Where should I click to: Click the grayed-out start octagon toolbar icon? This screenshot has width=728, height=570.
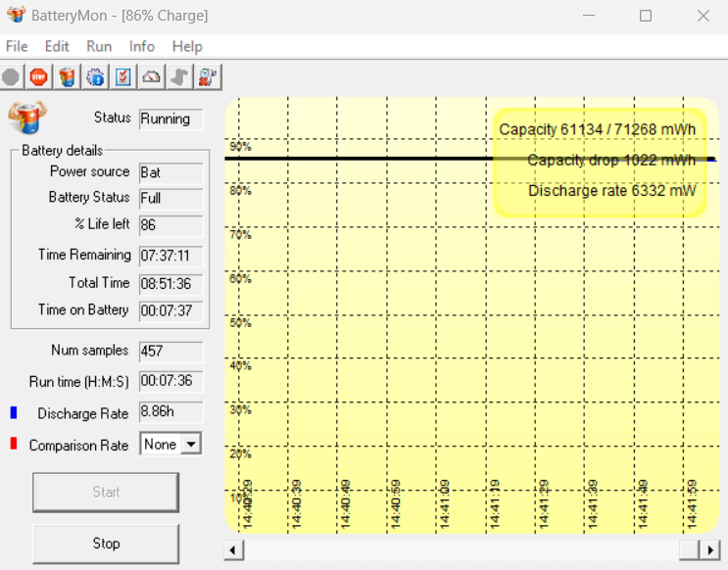11,77
